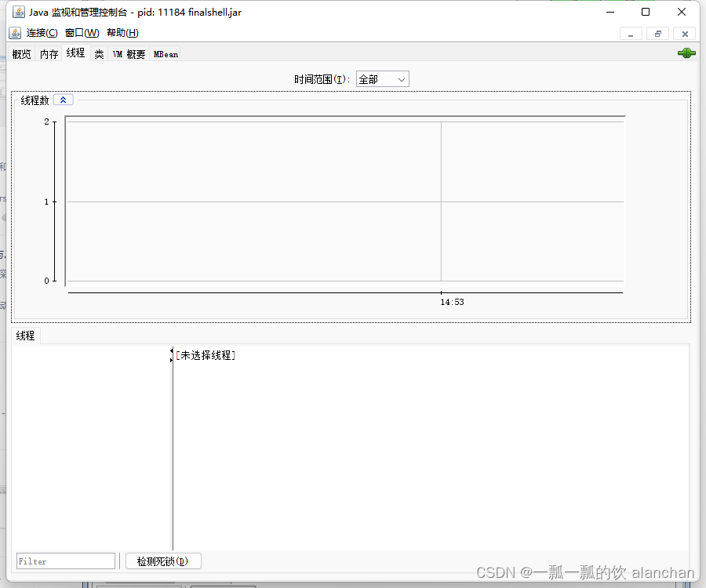Click the inner console frame restore icon

657,33
